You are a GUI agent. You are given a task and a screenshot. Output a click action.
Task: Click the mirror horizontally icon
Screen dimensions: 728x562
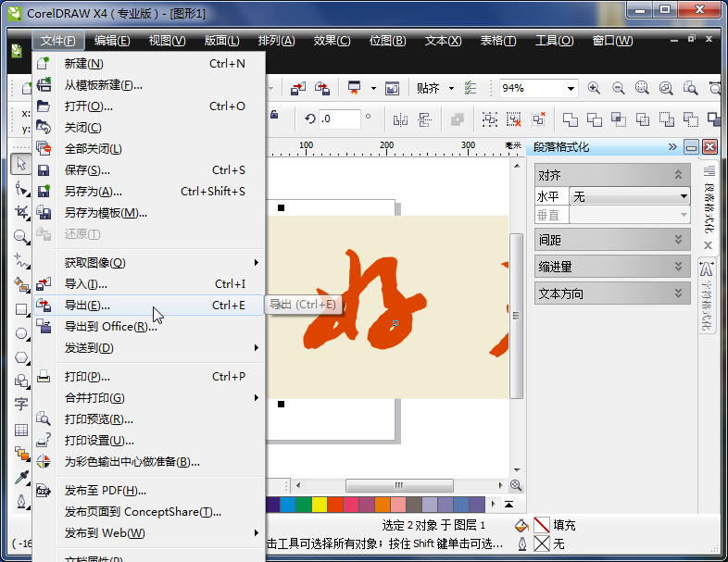pos(400,119)
